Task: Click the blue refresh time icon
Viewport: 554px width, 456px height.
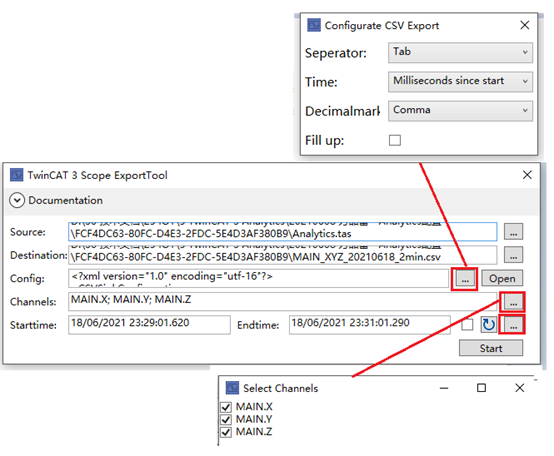Action: [489, 325]
